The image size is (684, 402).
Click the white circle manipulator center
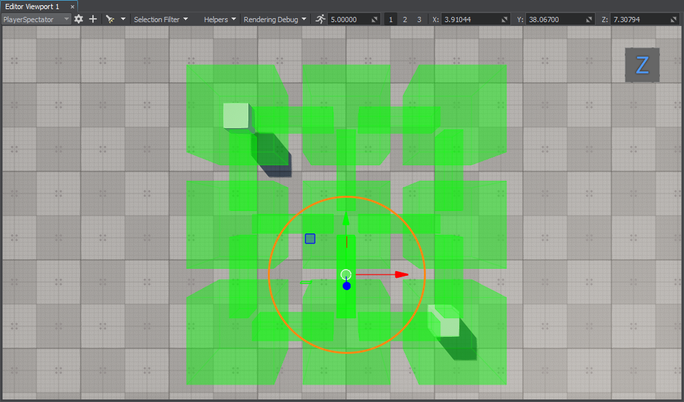(x=346, y=274)
